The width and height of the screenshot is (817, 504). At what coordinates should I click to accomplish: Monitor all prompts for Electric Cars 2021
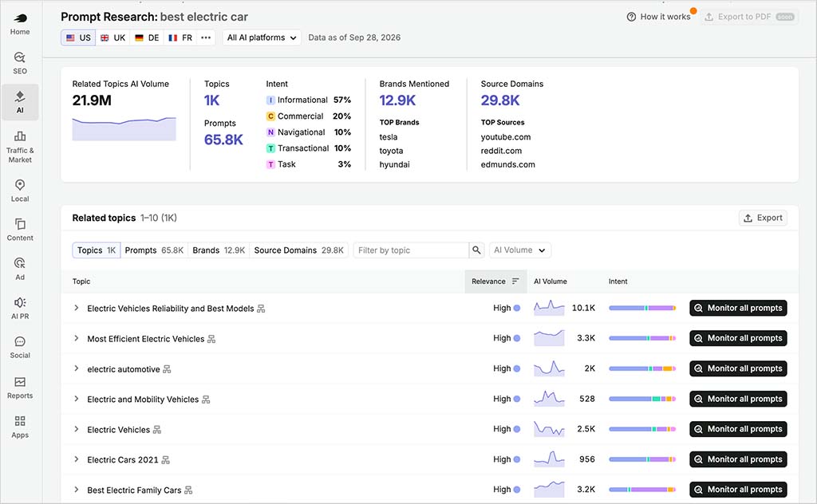click(738, 459)
